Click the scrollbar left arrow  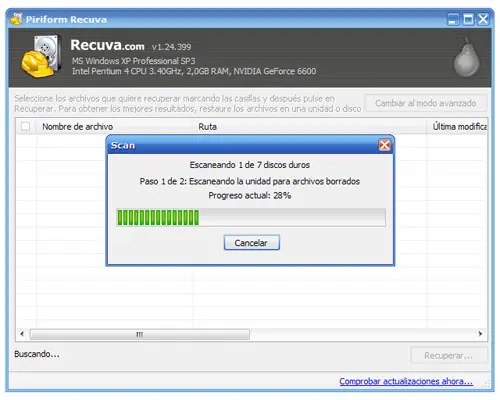click(x=22, y=334)
